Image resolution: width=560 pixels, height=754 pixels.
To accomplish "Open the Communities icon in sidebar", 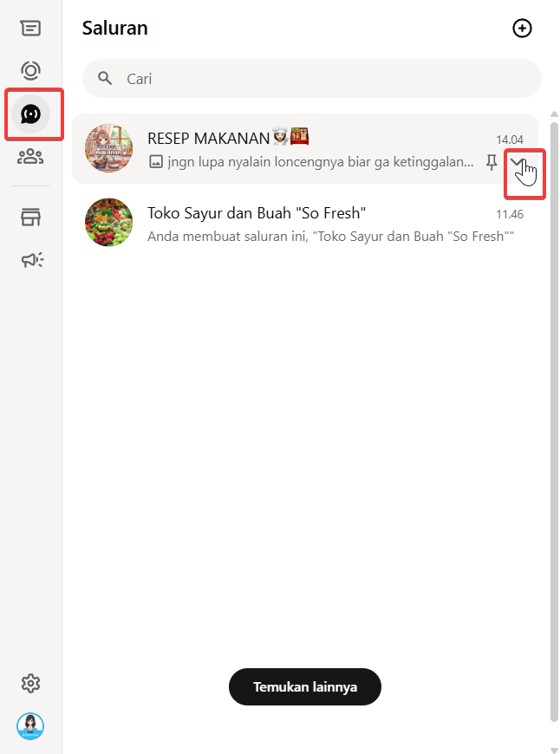I will point(30,157).
